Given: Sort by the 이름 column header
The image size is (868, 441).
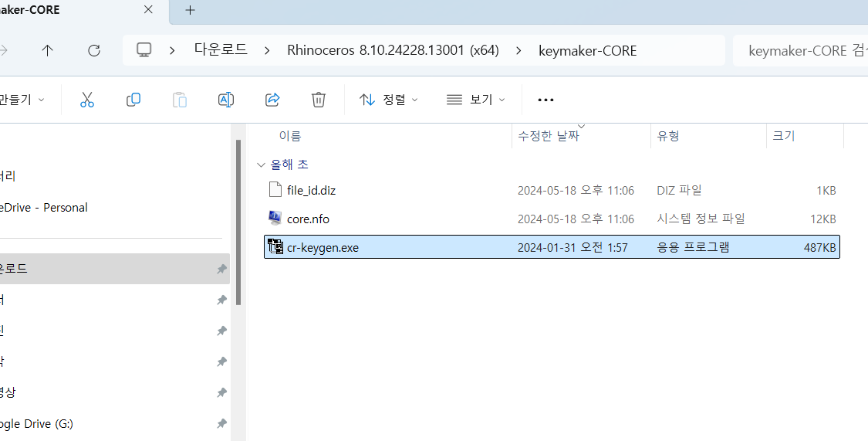Looking at the screenshot, I should tap(290, 136).
